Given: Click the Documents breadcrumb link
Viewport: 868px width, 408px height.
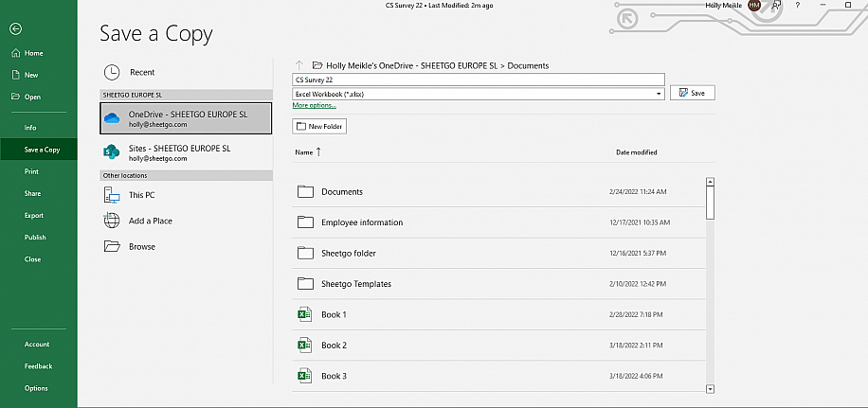Looking at the screenshot, I should pyautogui.click(x=528, y=65).
